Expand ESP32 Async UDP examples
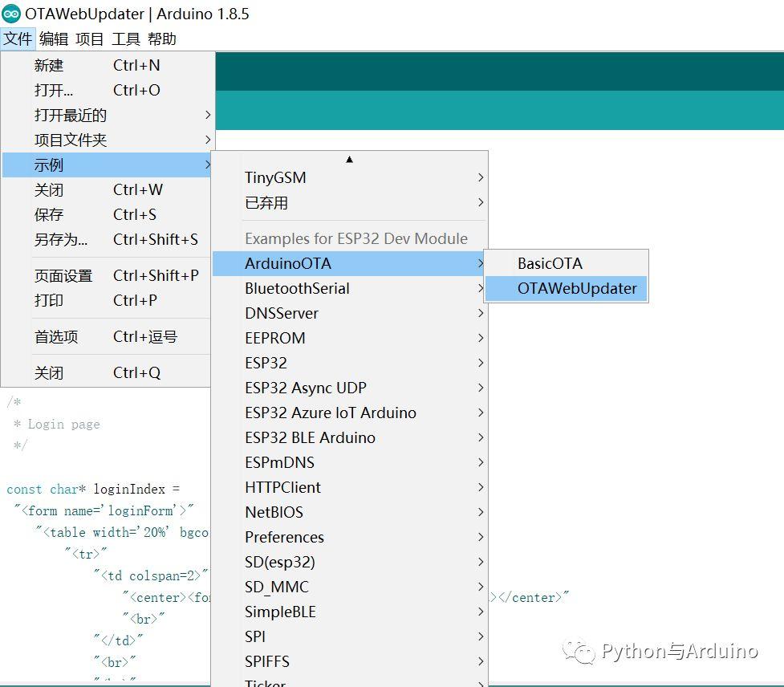The image size is (784, 687). (350, 388)
